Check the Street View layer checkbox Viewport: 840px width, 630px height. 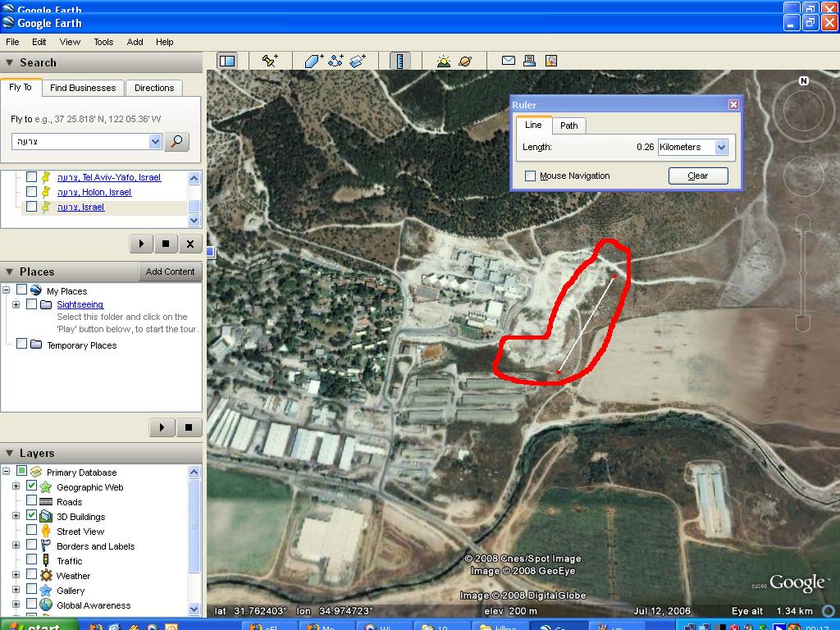click(x=32, y=530)
